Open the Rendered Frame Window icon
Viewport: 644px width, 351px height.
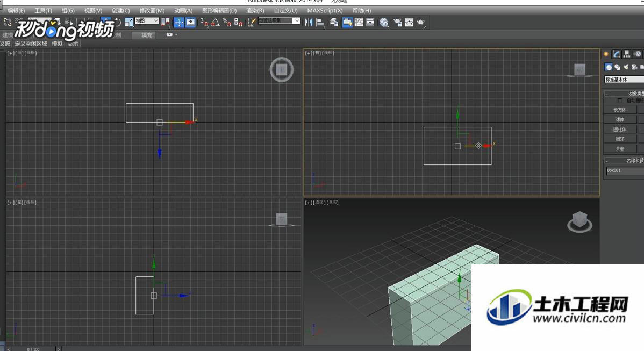pyautogui.click(x=409, y=22)
